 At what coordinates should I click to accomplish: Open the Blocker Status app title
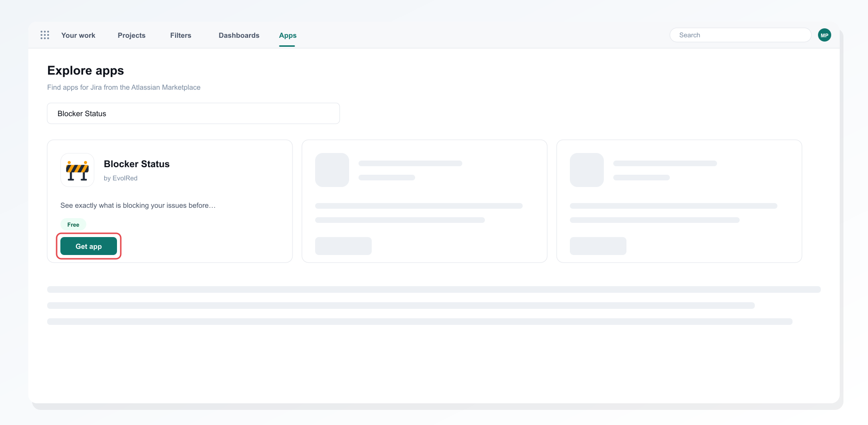click(x=137, y=164)
